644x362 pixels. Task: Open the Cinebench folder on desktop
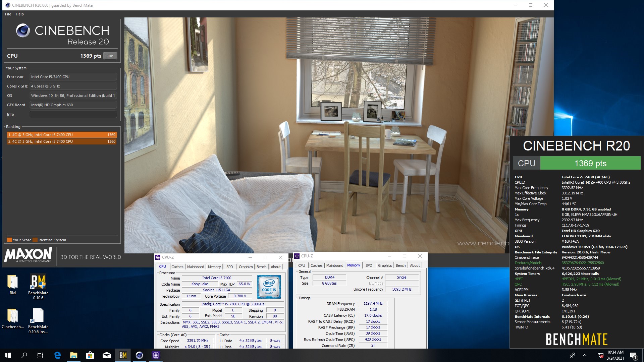[13, 319]
